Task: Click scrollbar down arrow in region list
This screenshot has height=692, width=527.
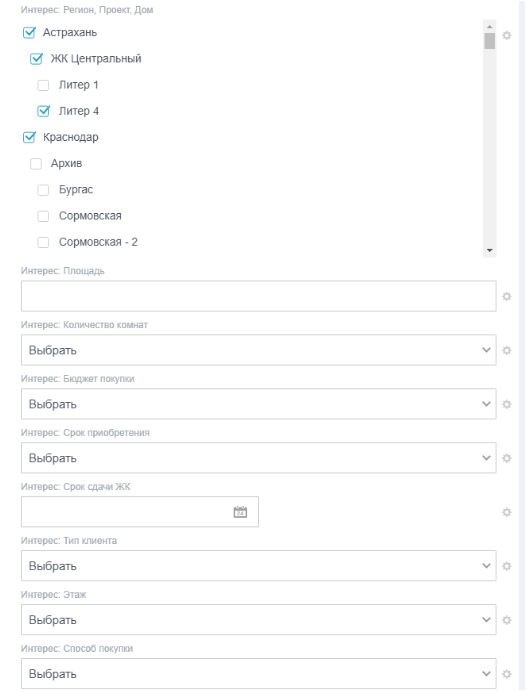Action: (489, 250)
